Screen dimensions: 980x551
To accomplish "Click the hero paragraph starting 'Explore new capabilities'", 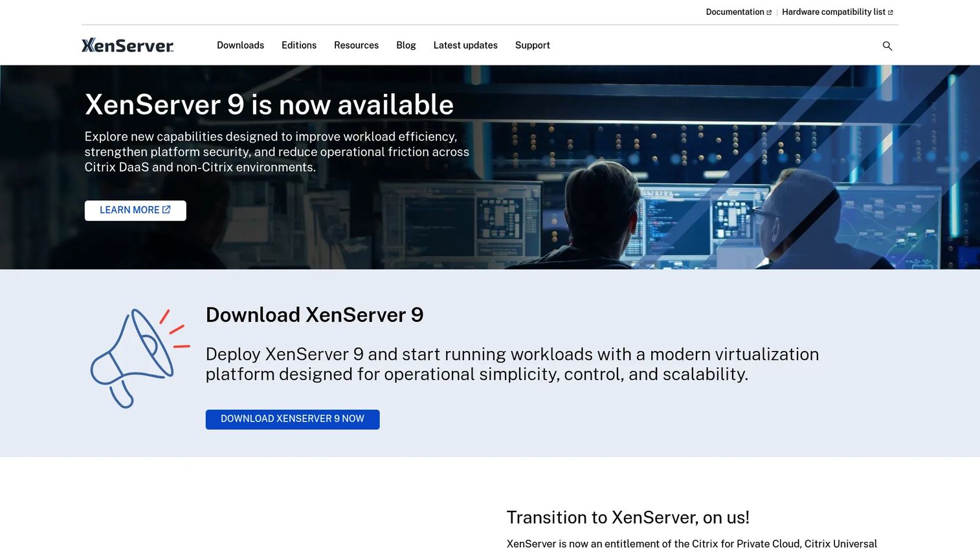I will [277, 152].
